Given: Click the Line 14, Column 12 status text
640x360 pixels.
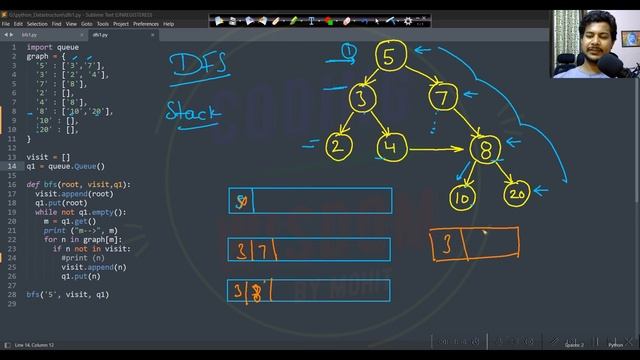Looking at the screenshot, I should tap(34, 345).
